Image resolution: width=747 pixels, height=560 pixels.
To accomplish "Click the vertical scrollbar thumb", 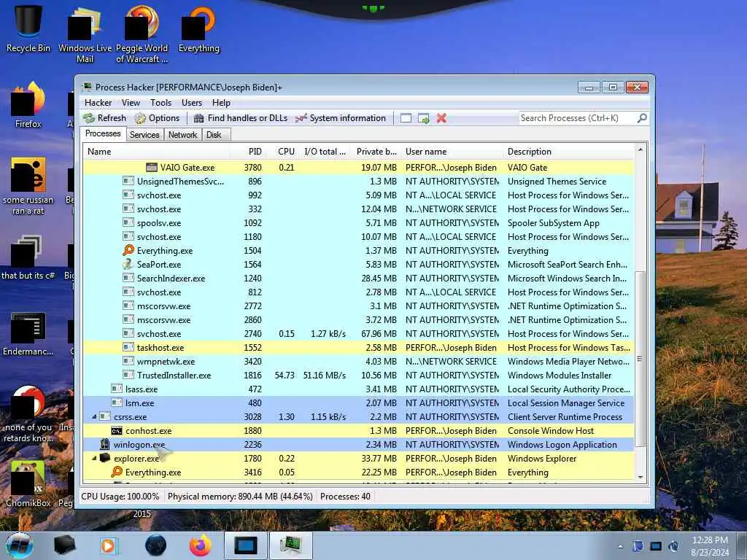I will pos(640,359).
